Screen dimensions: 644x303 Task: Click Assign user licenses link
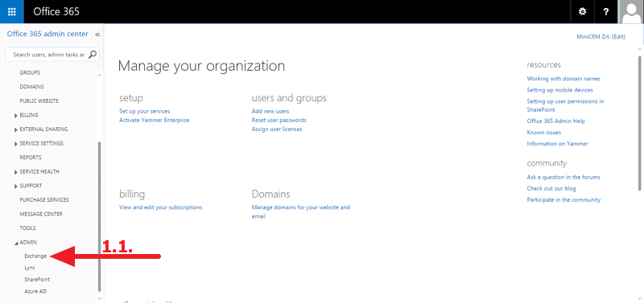click(277, 129)
